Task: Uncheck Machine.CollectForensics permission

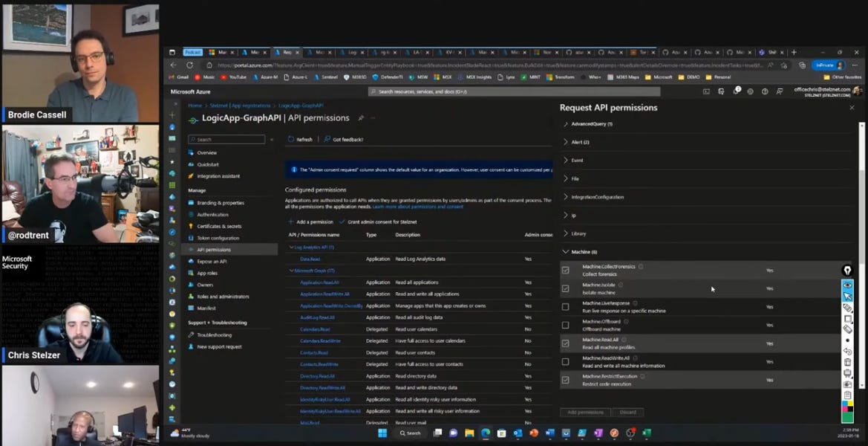Action: click(x=565, y=271)
